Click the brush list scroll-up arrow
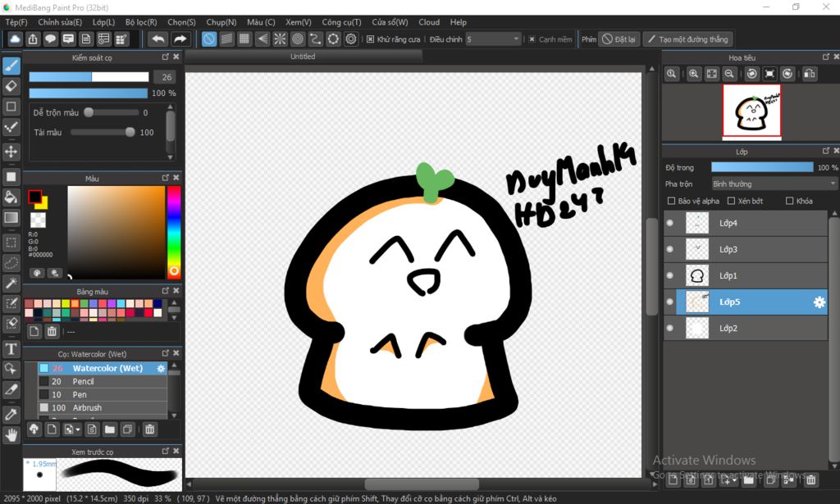The width and height of the screenshot is (840, 504). coord(174,366)
